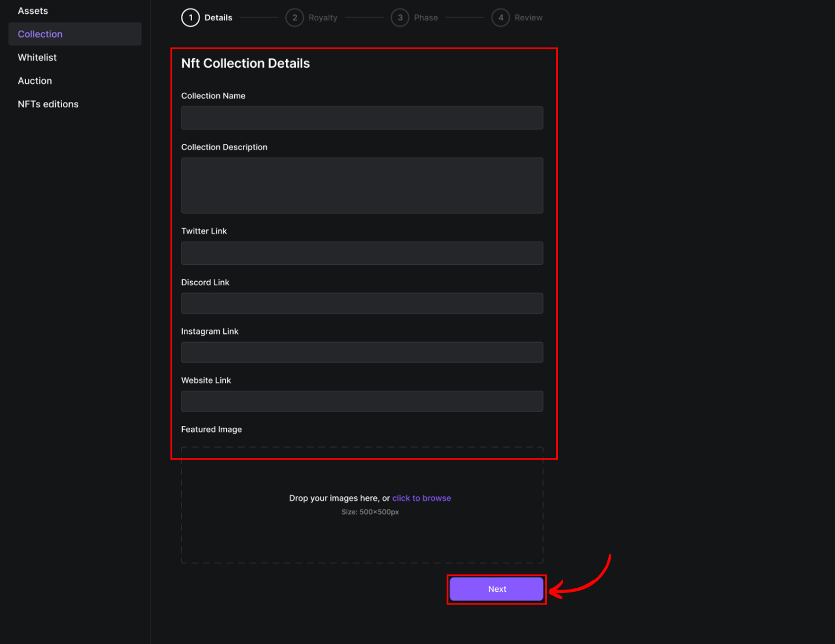Focus the Twitter Link input
Image resolution: width=835 pixels, height=644 pixels.
[362, 253]
